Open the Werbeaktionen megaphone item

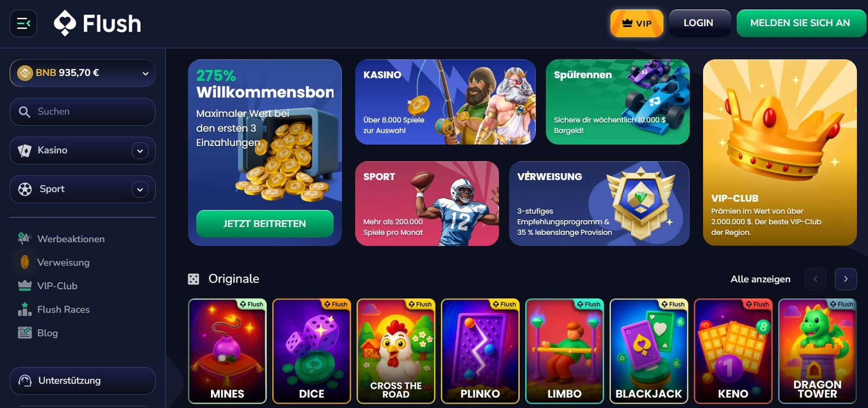point(61,239)
